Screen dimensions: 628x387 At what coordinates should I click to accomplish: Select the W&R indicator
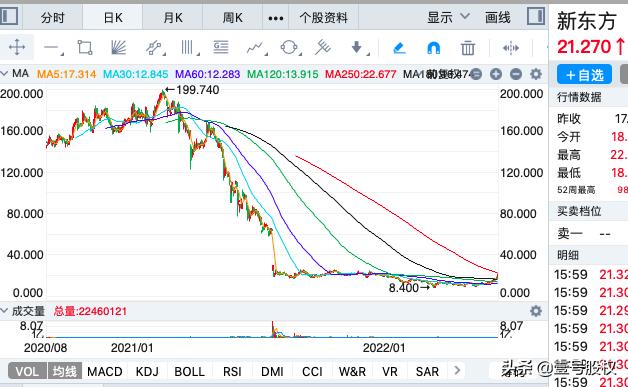tap(352, 371)
